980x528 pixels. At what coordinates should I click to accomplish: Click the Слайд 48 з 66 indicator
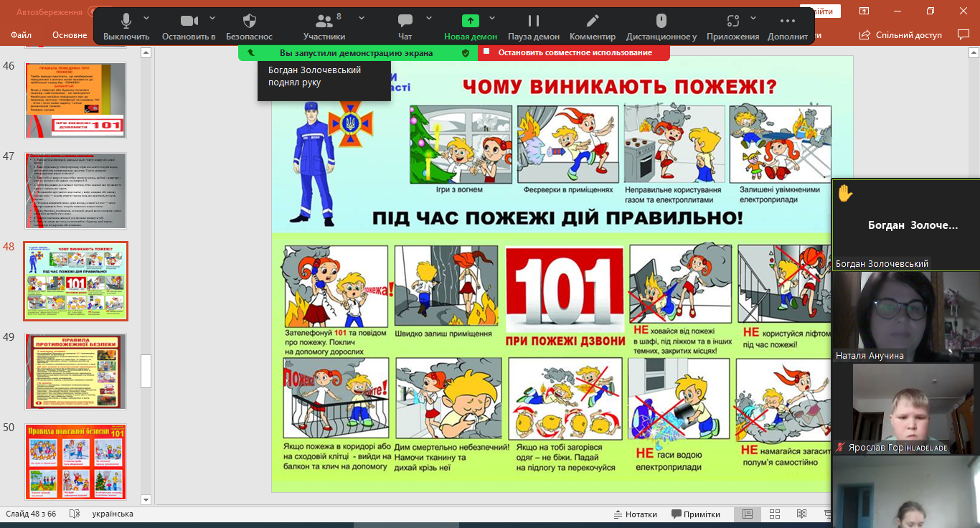(31, 514)
